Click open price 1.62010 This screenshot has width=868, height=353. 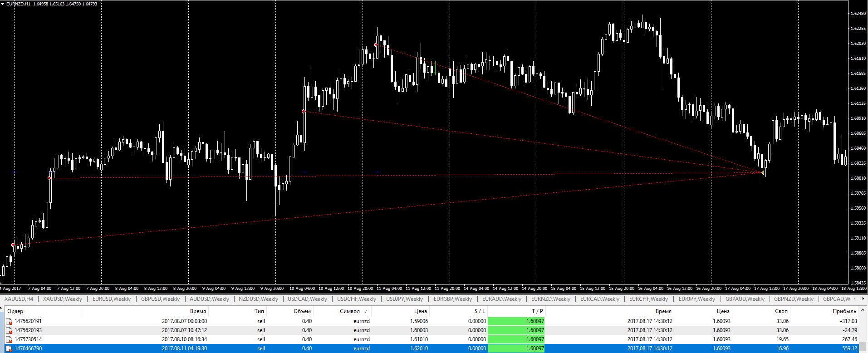419,348
